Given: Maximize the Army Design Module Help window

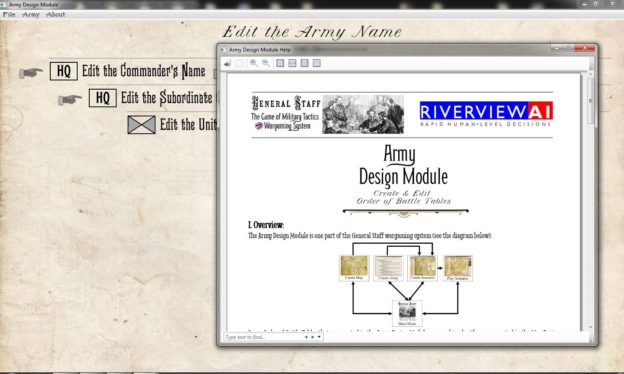Looking at the screenshot, I should point(569,49).
